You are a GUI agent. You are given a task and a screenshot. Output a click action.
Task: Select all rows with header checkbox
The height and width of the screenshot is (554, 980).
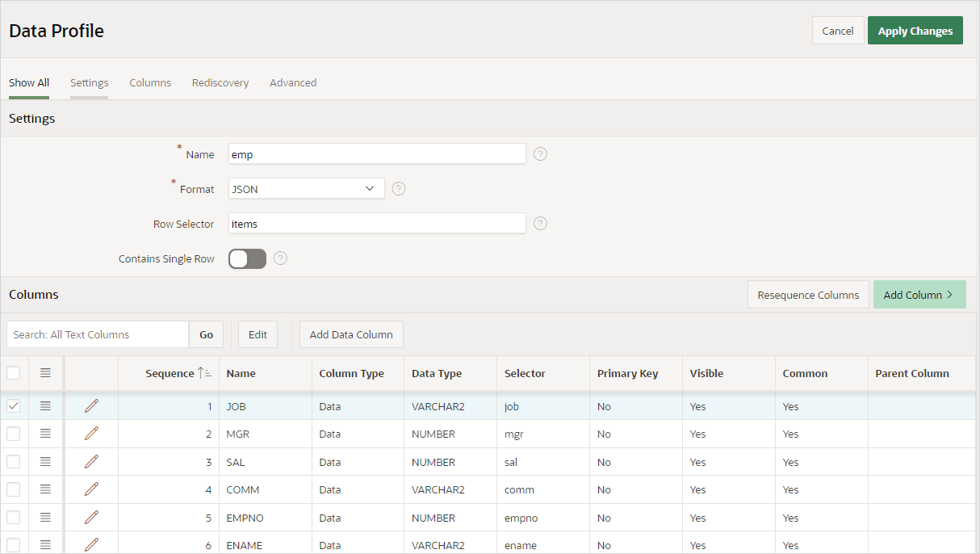14,373
